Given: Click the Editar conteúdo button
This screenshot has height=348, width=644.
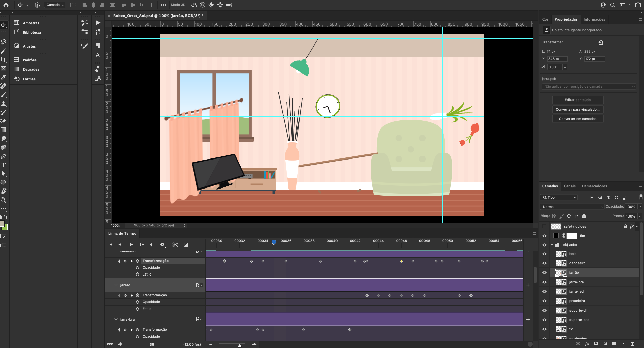Looking at the screenshot, I should pos(578,100).
